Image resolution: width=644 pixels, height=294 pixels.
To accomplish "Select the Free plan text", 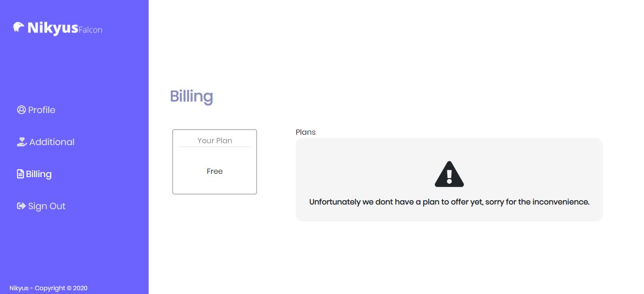I will click(x=215, y=171).
